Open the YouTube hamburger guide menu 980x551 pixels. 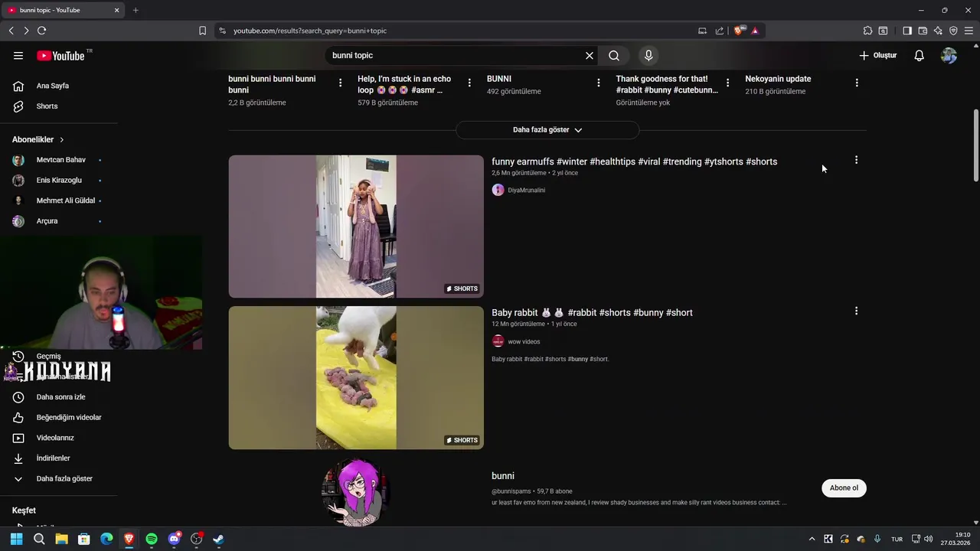coord(18,55)
